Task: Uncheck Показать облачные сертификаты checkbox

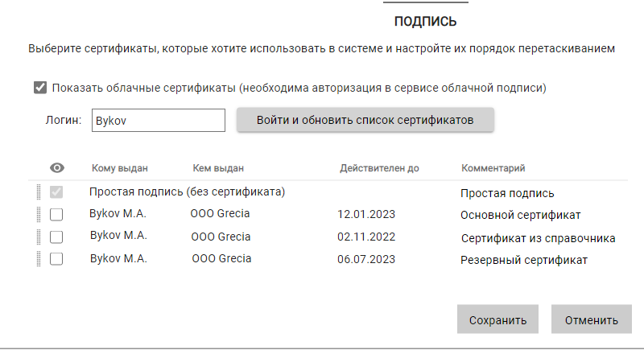Action: point(40,88)
